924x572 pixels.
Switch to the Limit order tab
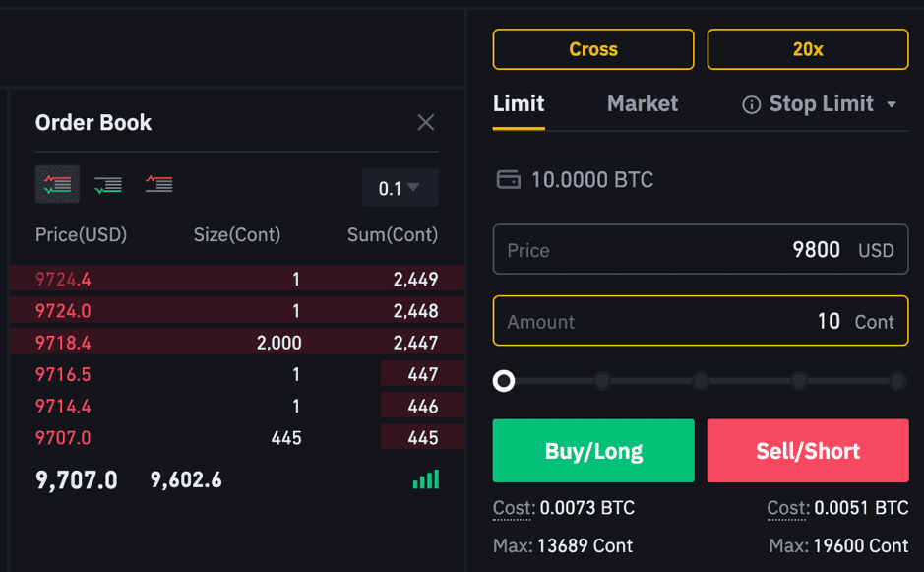(519, 103)
